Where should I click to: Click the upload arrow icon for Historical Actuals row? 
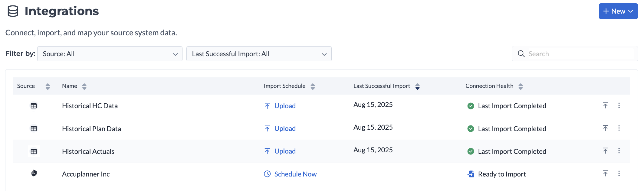point(605,151)
